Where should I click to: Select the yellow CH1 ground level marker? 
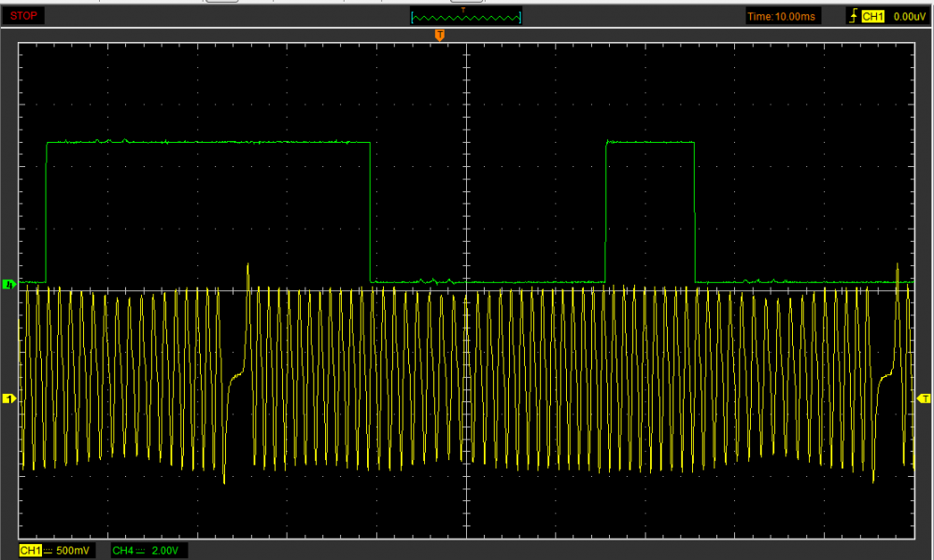(9, 399)
